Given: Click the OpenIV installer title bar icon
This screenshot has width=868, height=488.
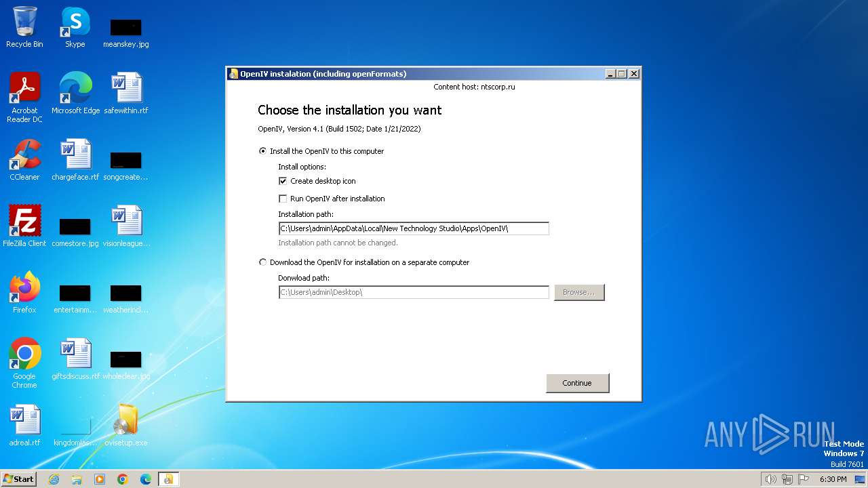Looking at the screenshot, I should 234,74.
